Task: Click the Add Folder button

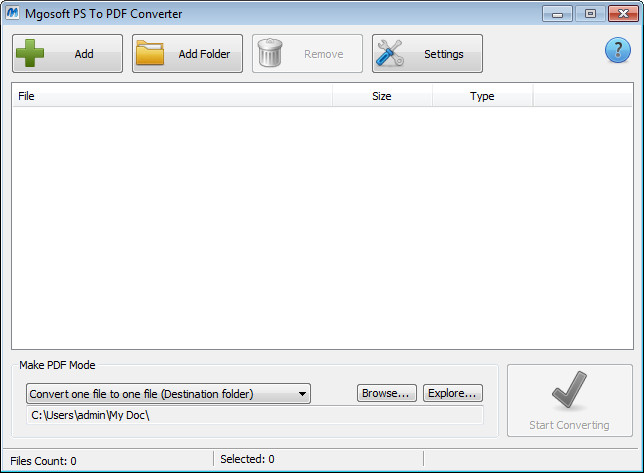Action: (187, 54)
